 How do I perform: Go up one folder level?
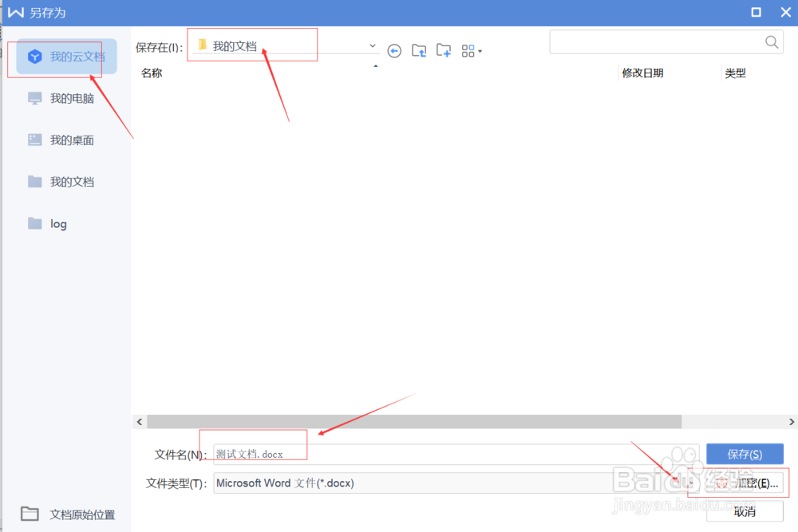(x=418, y=50)
